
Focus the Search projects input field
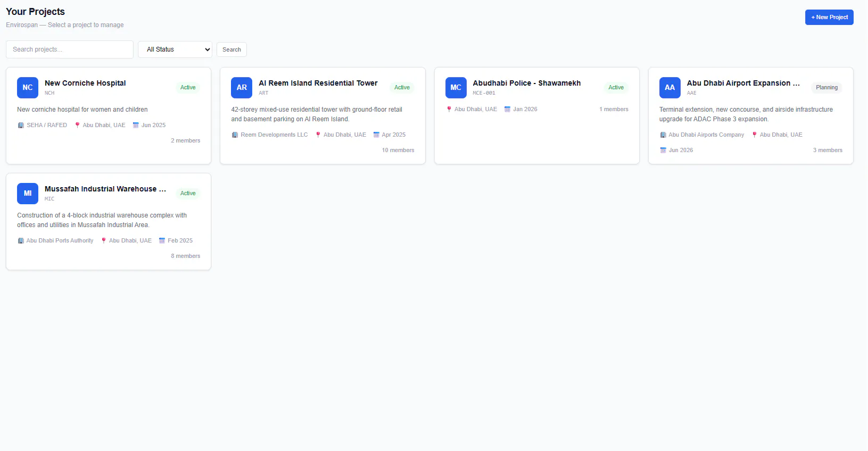point(70,49)
